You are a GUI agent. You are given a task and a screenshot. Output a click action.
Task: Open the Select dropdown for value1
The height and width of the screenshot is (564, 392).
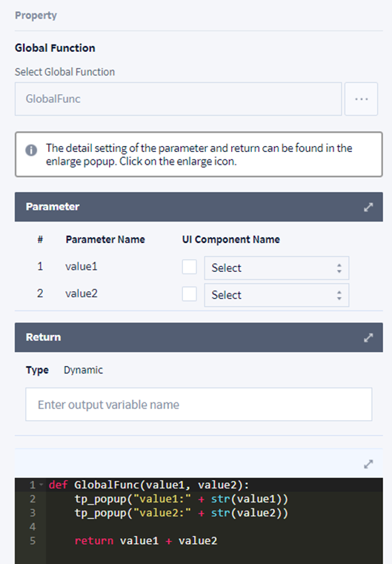[276, 268]
